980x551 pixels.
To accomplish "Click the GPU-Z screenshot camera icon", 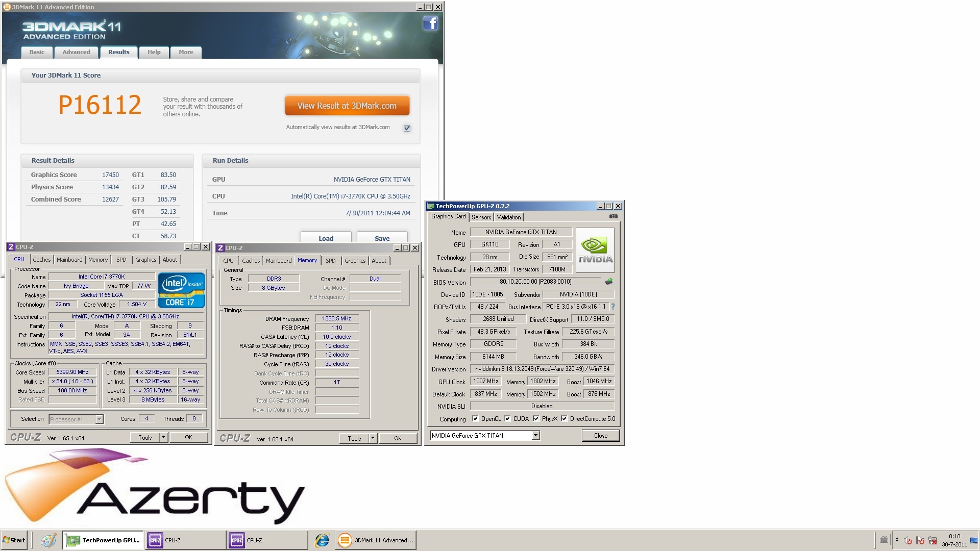I will pyautogui.click(x=613, y=216).
